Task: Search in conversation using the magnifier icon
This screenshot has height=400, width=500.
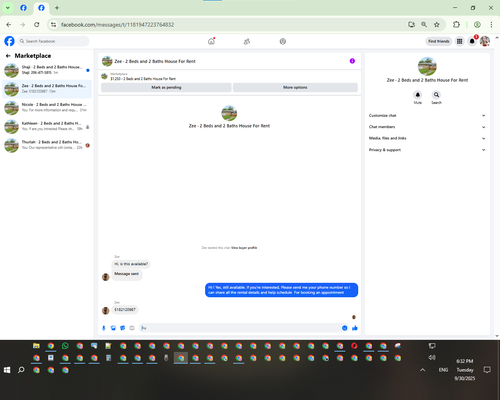Action: [x=436, y=95]
